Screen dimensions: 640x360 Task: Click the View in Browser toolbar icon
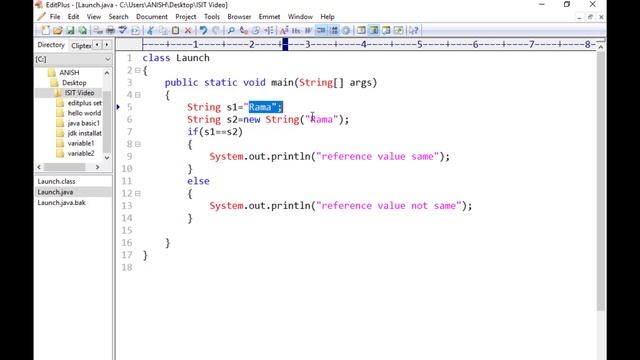click(136, 30)
